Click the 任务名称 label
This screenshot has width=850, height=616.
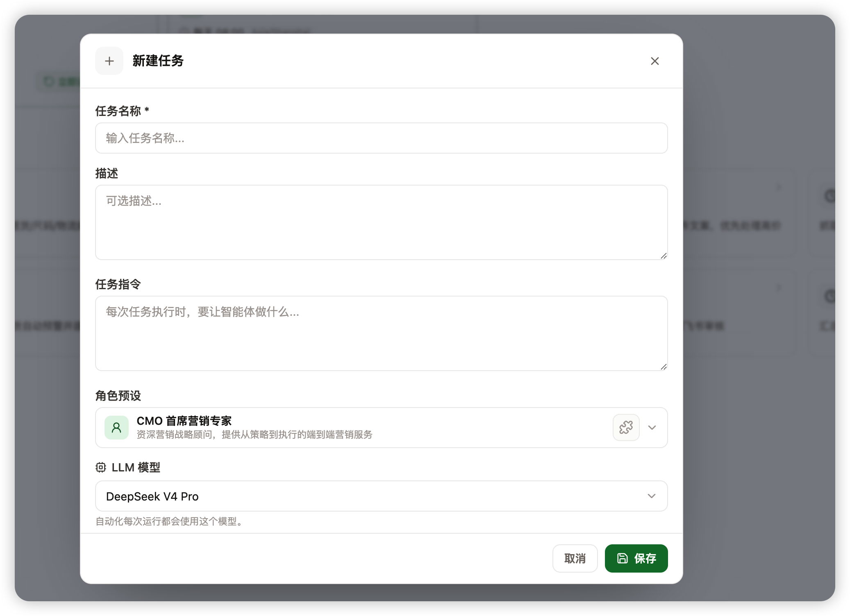[122, 111]
